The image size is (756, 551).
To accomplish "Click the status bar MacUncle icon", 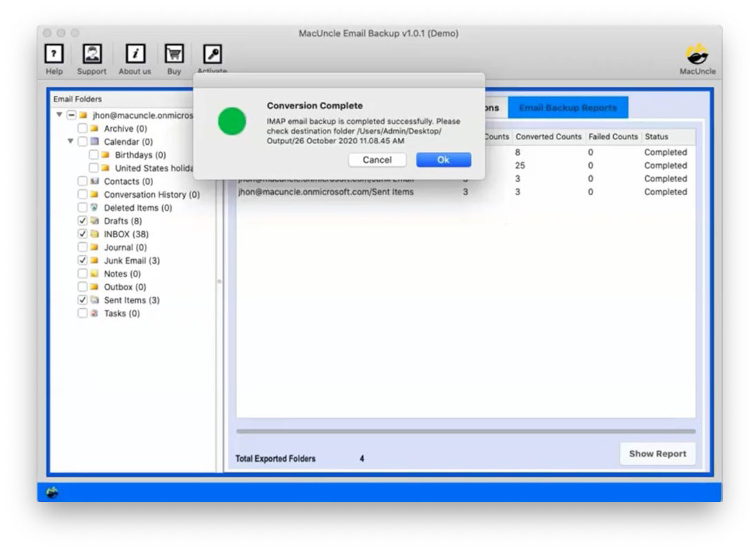I will (x=52, y=492).
